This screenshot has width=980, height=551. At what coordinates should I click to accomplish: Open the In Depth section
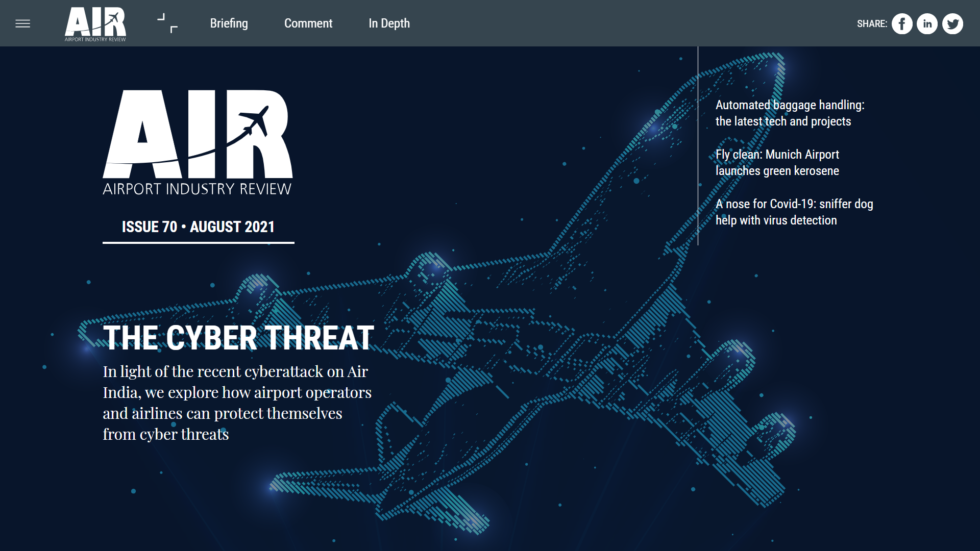click(389, 23)
